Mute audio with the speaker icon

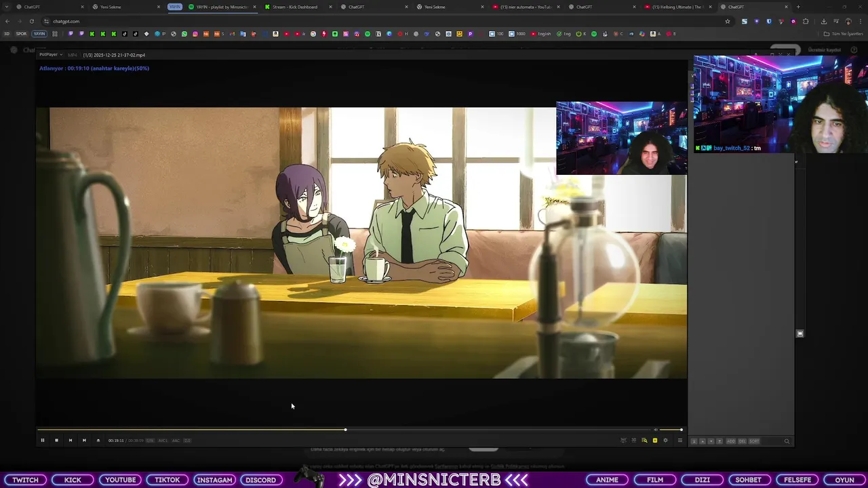655,430
